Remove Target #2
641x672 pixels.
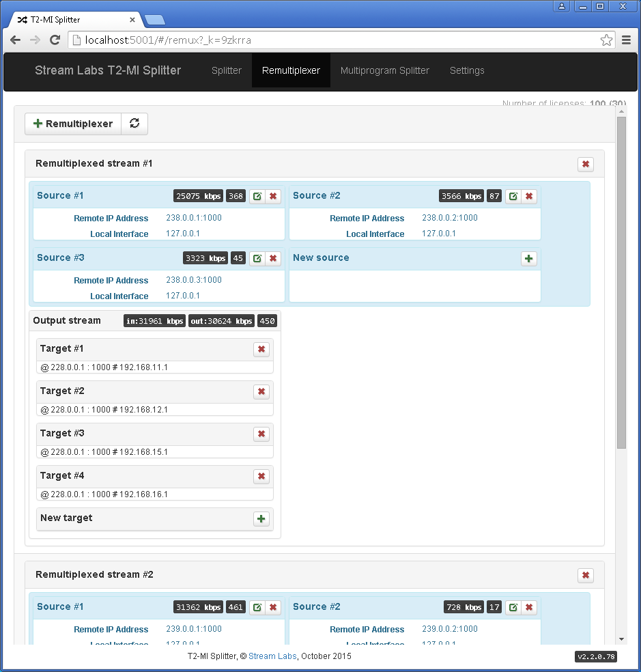coord(261,392)
